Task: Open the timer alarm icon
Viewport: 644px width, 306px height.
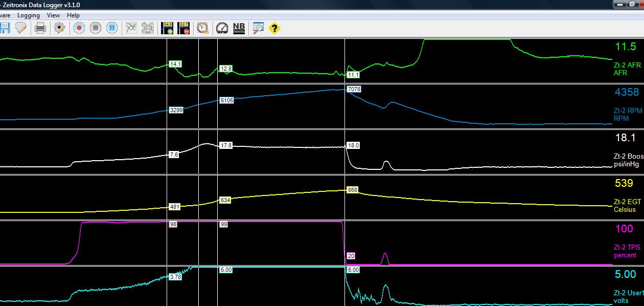Action: 201,28
